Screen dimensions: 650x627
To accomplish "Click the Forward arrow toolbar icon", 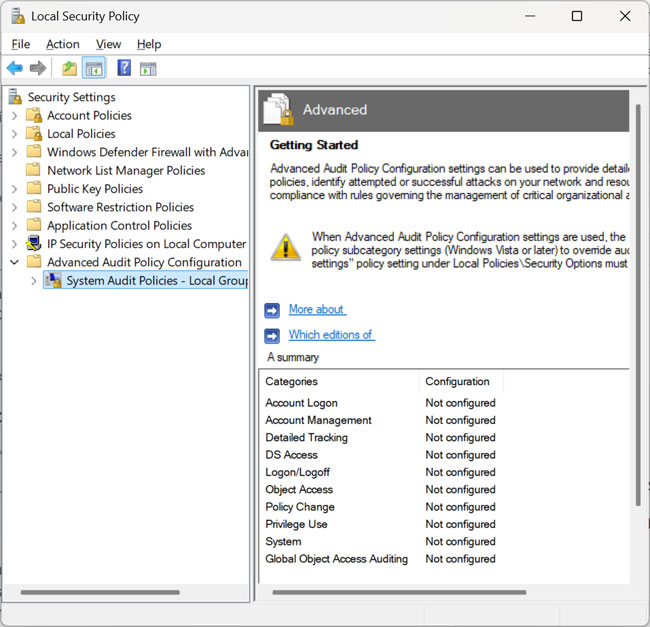I will [x=38, y=68].
